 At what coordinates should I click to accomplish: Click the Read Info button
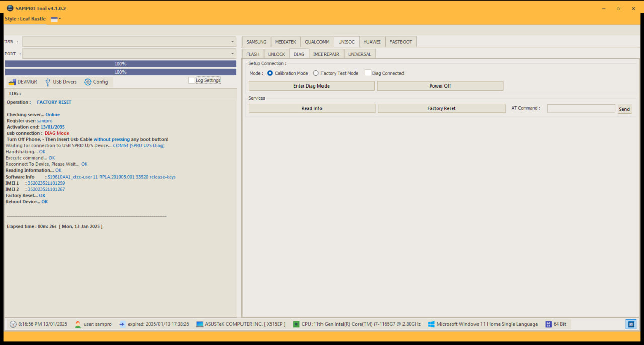point(312,108)
